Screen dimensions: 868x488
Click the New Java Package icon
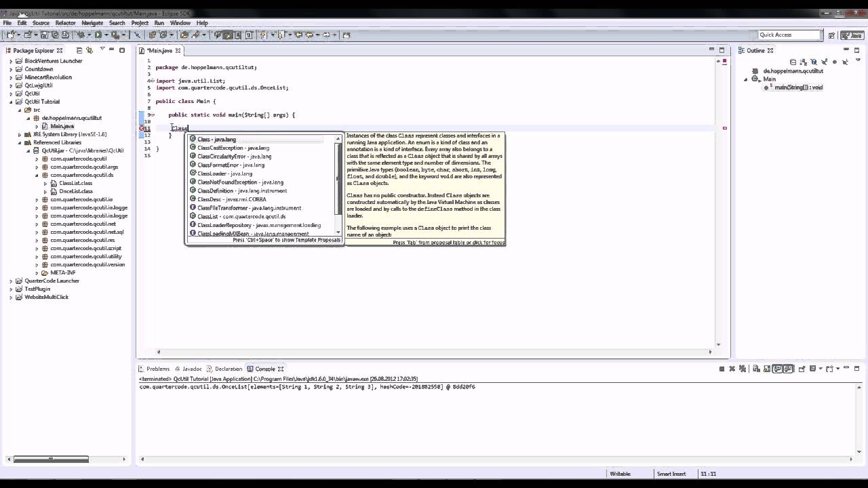pos(153,34)
